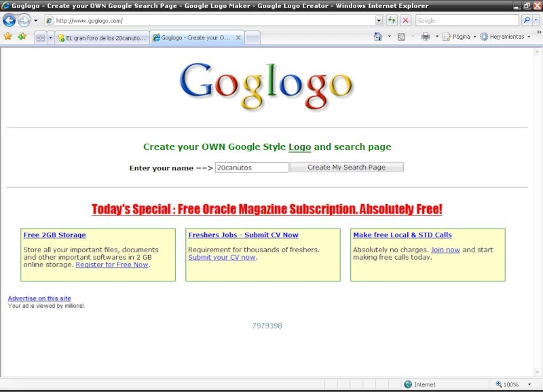Click the counter number 7979398
Viewport: 543px width, 392px height.
tap(267, 326)
